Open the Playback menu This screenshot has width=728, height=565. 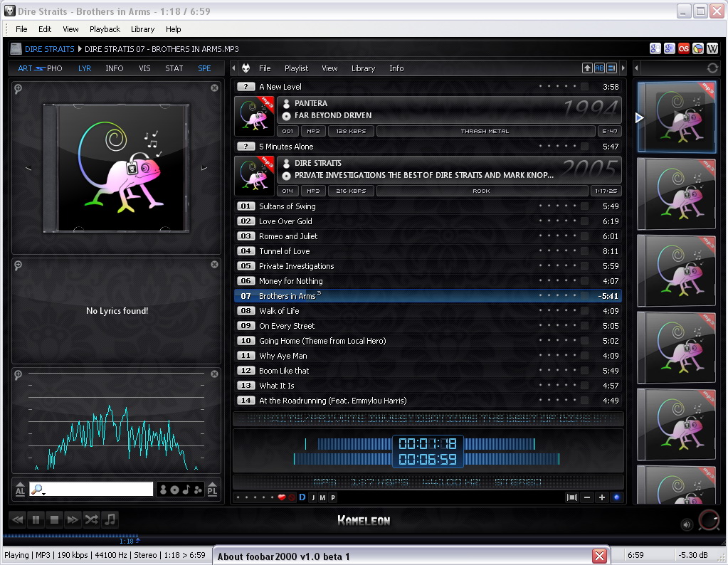tap(105, 29)
